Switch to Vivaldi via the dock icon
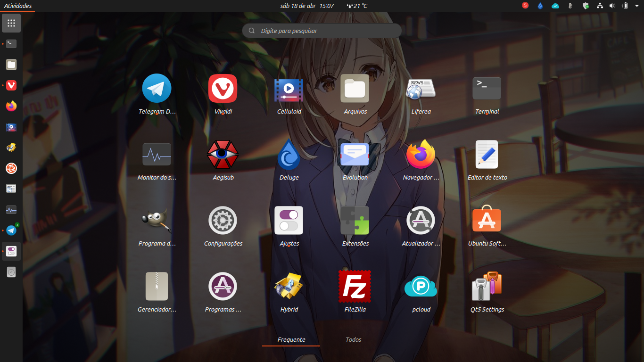This screenshot has height=362, width=644. click(x=11, y=85)
